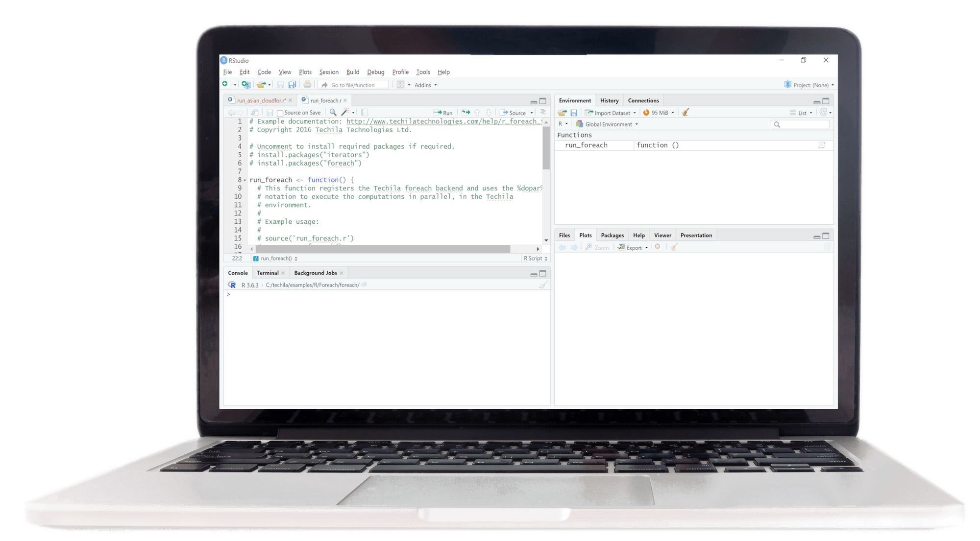View the run_foreach function source icon

(822, 145)
